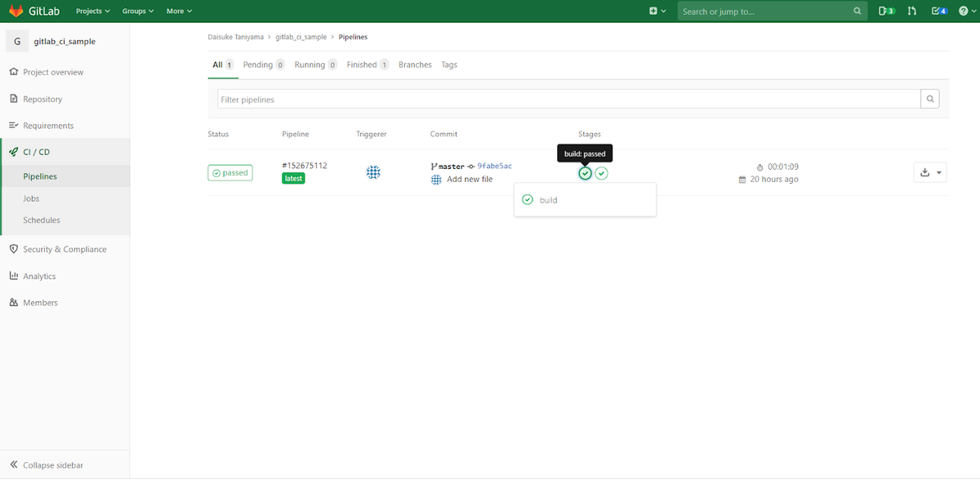Click the filter search magnifier button
Image resolution: width=980 pixels, height=480 pixels.
[929, 100]
